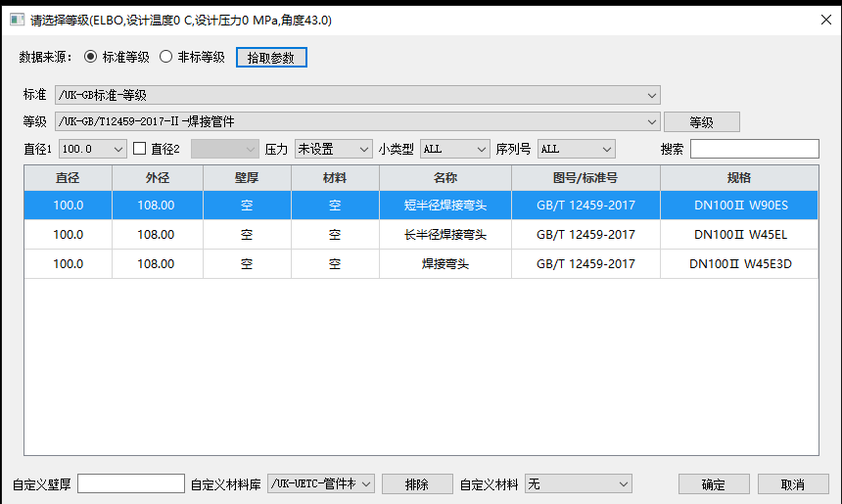Viewport: 842px width, 504px height.
Task: Click the 等级 button on the right
Action: (x=701, y=122)
